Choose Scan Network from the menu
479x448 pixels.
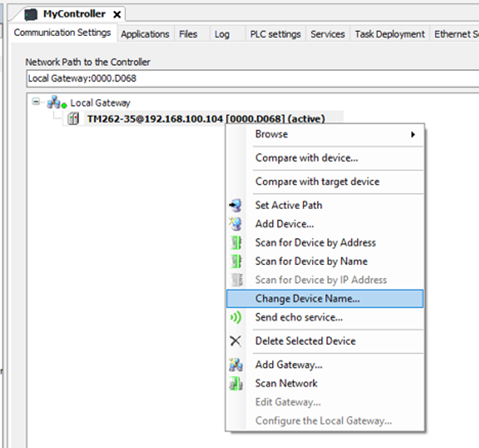click(x=325, y=384)
